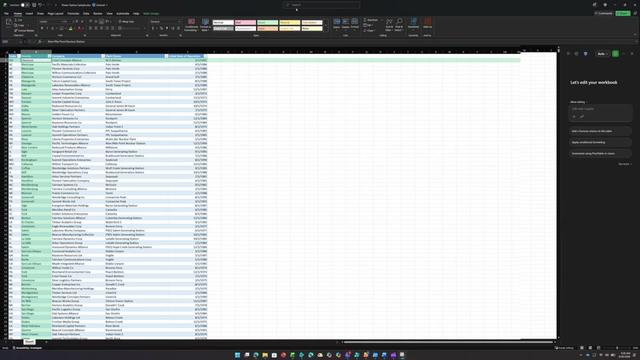Click the green Share button
The height and width of the screenshot is (360, 640).
(x=623, y=13)
